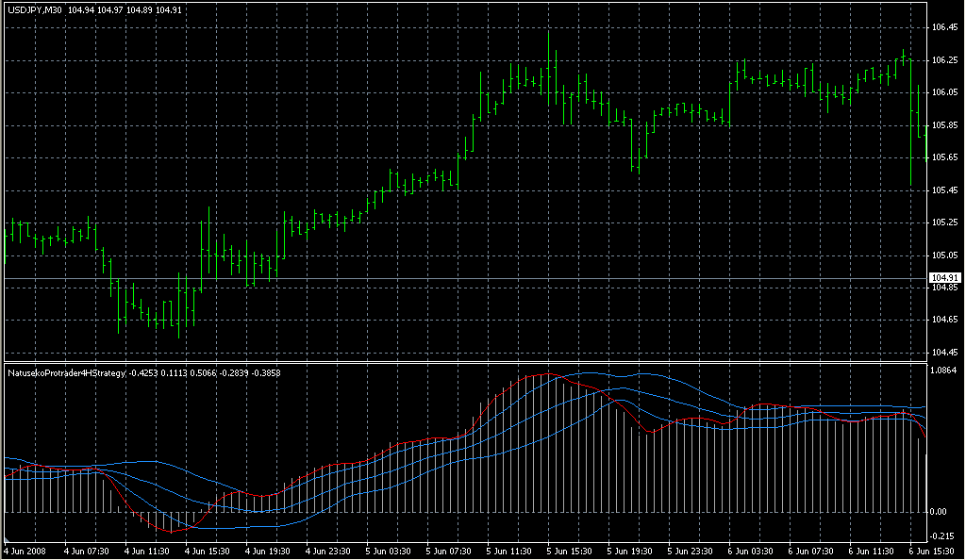This screenshot has width=966, height=560.
Task: Click the 5 Jun 23:30 time label
Action: point(691,551)
